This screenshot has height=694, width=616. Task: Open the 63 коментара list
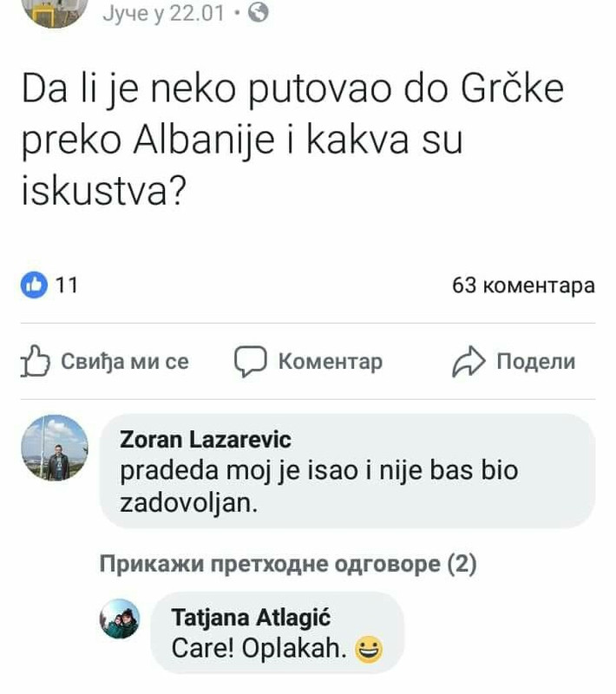[x=523, y=285]
